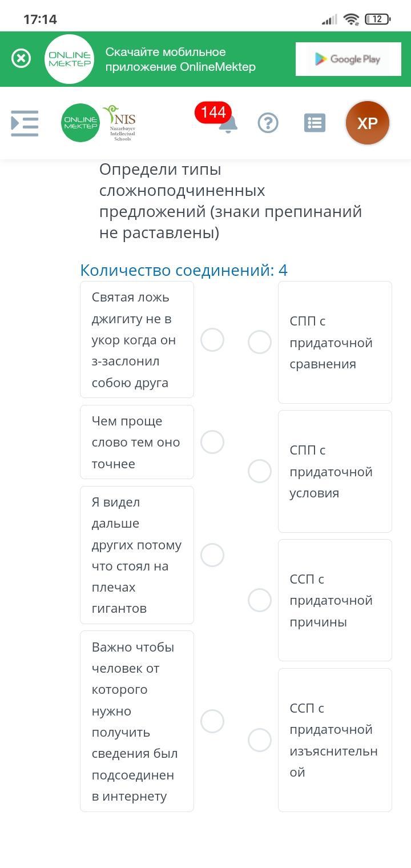This screenshot has height=868, width=411.
Task: Select the radio for "СПП с придаточной условия"
Action: 260,471
